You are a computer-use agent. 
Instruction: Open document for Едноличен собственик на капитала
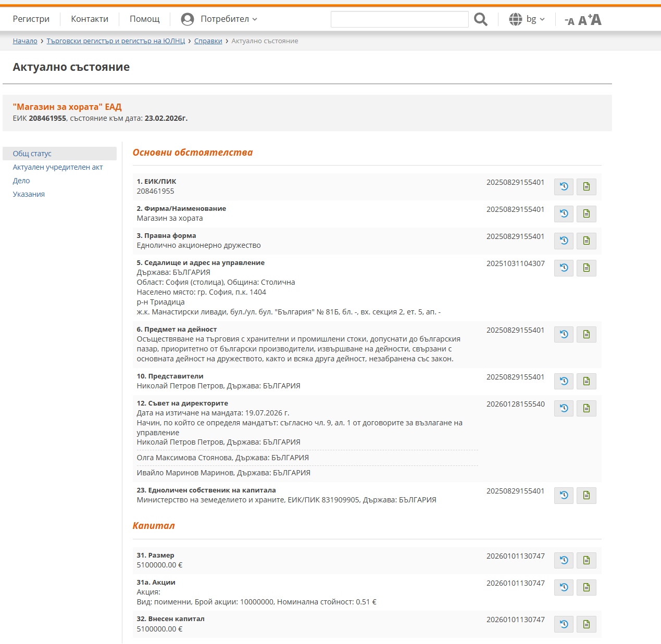[587, 496]
